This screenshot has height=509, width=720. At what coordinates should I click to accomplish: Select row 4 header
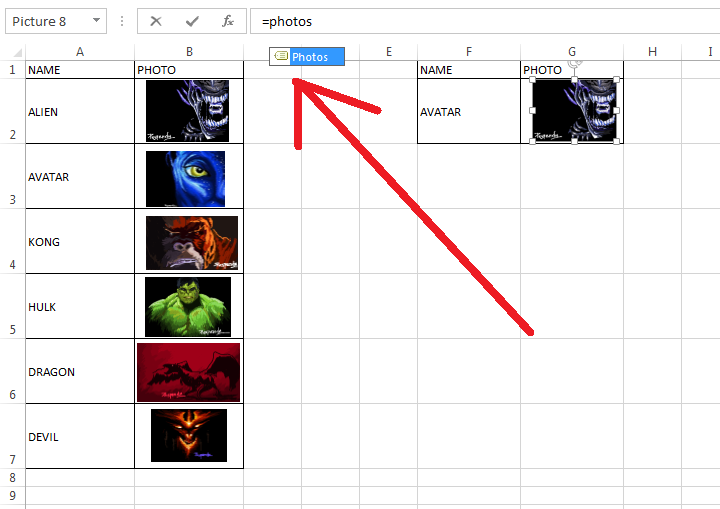[12, 242]
